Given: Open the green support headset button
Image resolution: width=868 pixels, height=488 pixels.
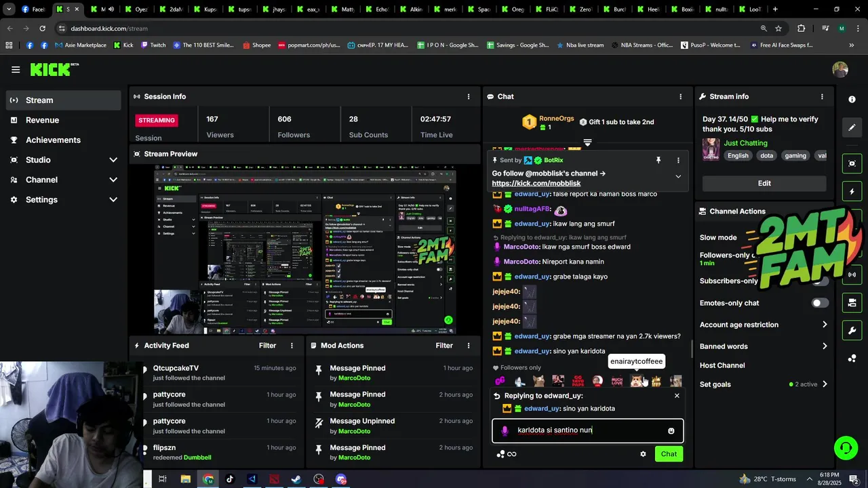Looking at the screenshot, I should click(x=846, y=447).
